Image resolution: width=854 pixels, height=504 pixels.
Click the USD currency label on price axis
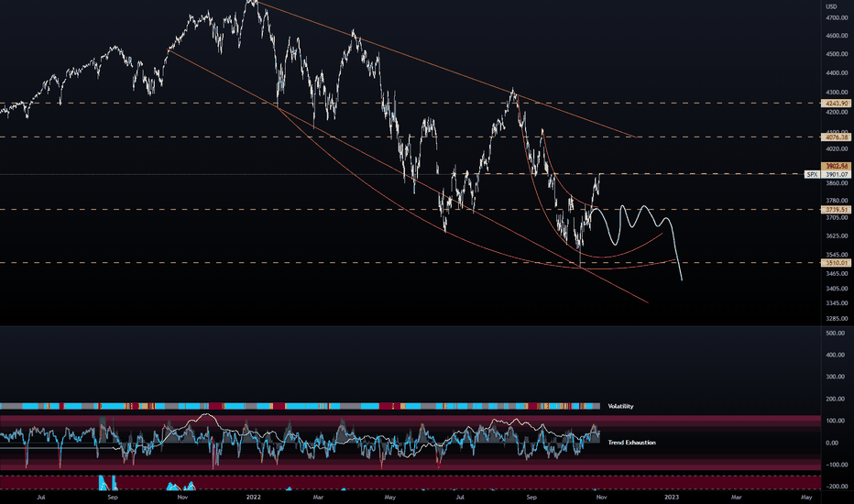831,6
